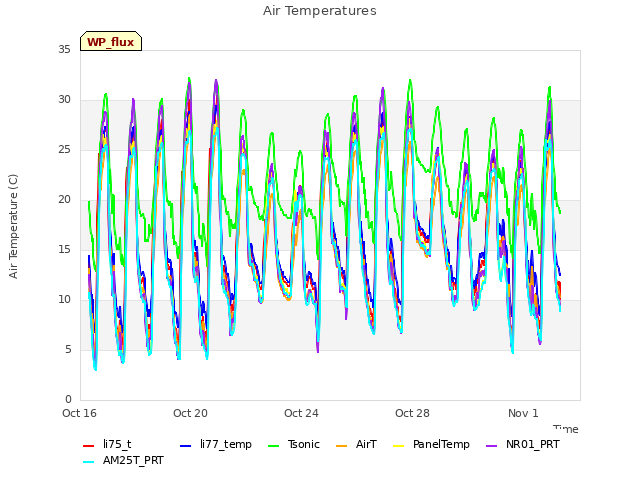Viewport: 640px width, 480px height.
Task: Click the Oct 20 x-axis tick label
Action: [190, 413]
